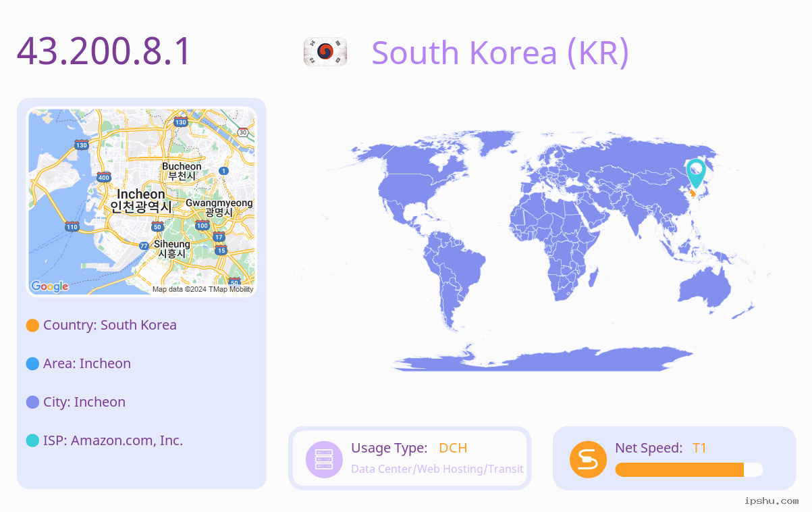Click the Area: Incheon text

[x=87, y=363]
